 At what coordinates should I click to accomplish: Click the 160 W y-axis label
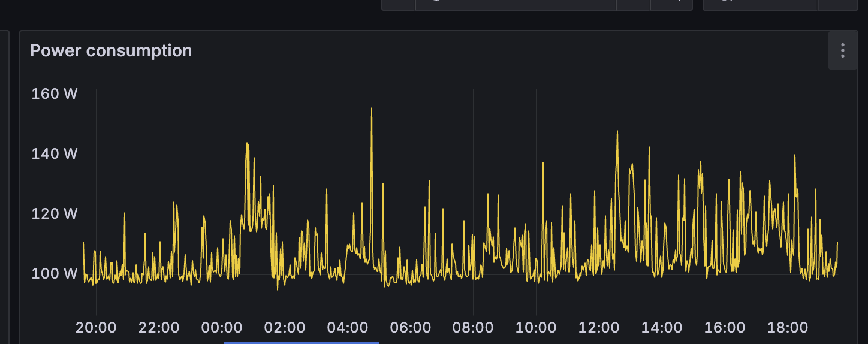(x=55, y=94)
